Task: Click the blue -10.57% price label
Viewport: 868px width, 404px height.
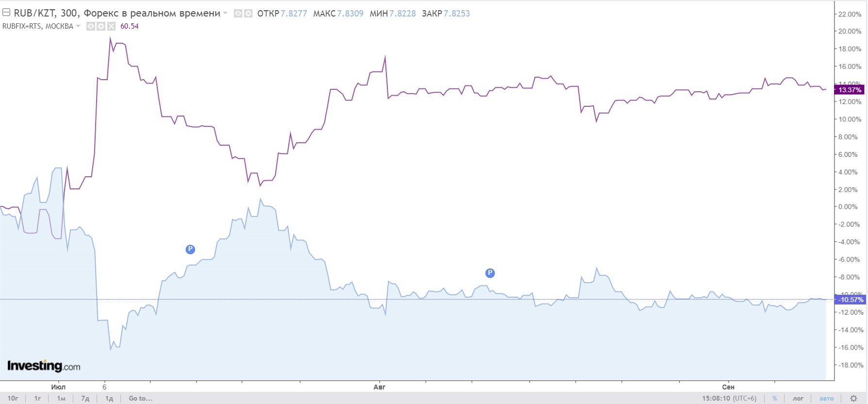Action: (849, 300)
